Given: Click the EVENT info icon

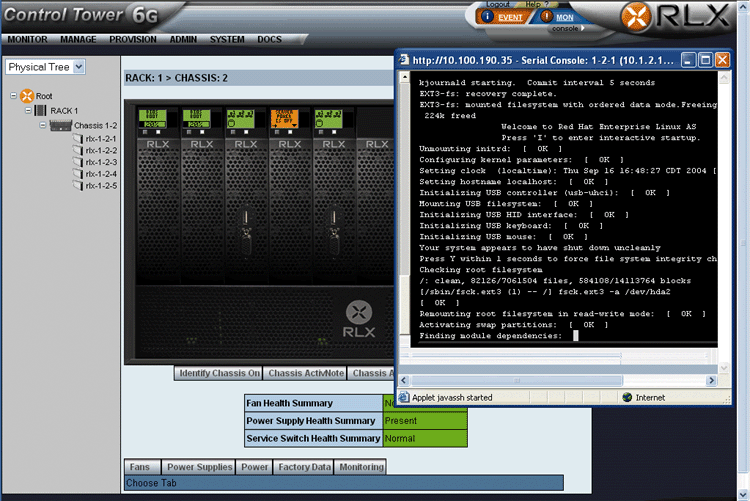Looking at the screenshot, I should [487, 17].
